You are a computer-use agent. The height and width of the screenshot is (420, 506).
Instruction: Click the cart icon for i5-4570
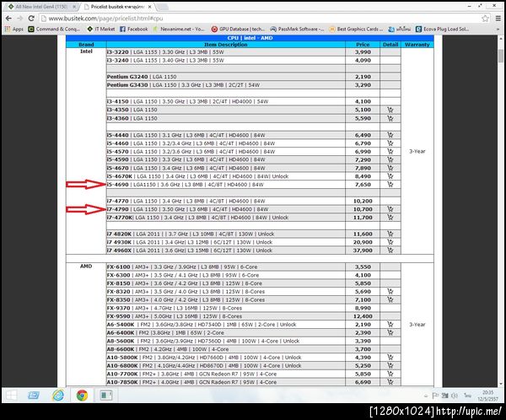[x=390, y=152]
